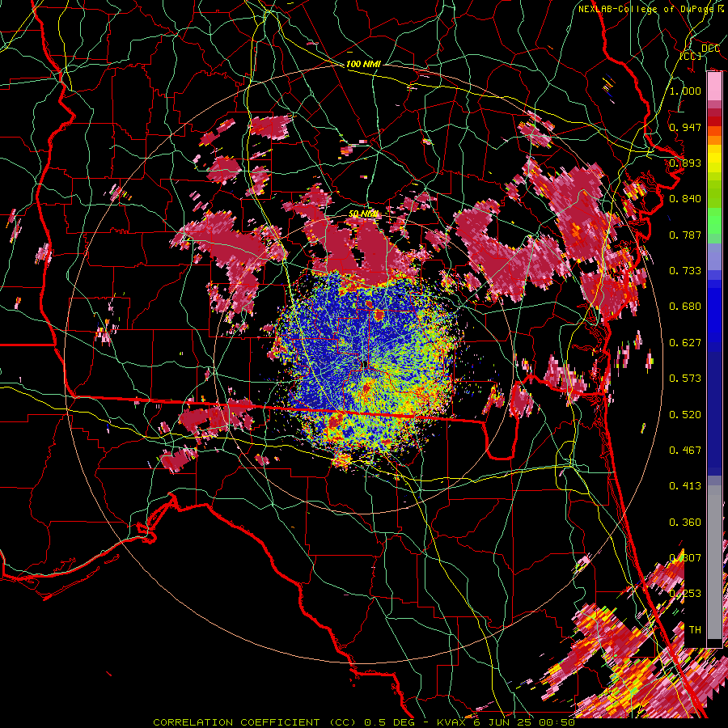This screenshot has height=728, width=728.
Task: Select the 0.893 scale value
Action: (685, 163)
